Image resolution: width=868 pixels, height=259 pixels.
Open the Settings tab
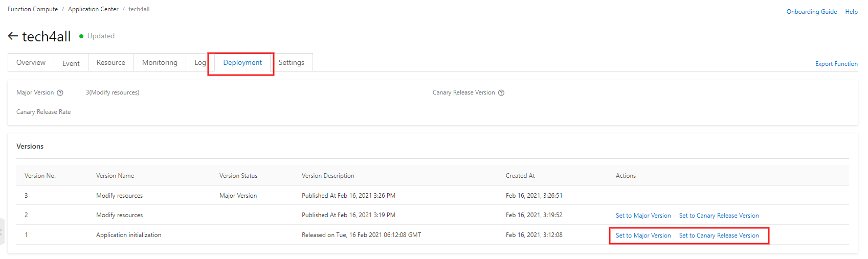point(292,62)
